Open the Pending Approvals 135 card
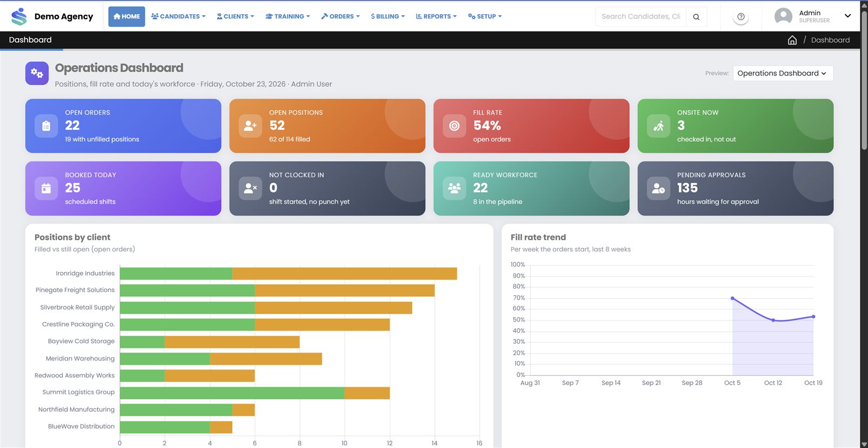This screenshot has width=868, height=448. click(x=735, y=188)
